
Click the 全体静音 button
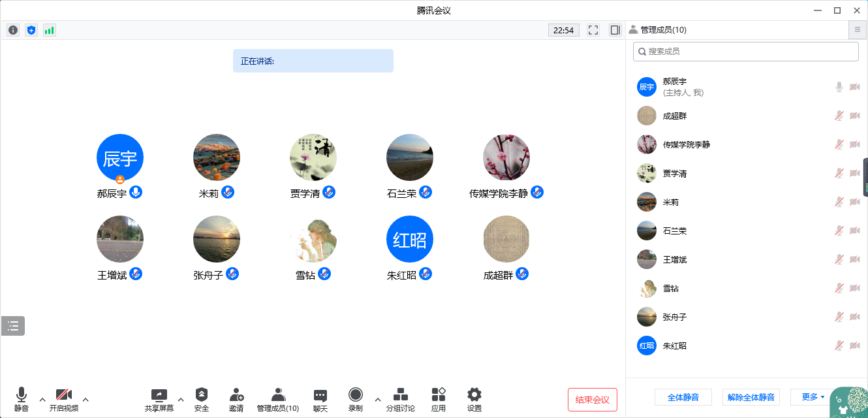click(683, 397)
